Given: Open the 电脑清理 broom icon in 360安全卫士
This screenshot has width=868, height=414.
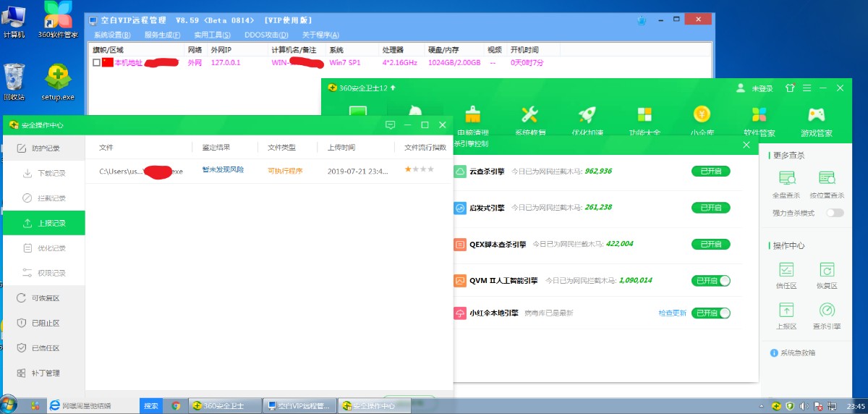Looking at the screenshot, I should click(473, 114).
